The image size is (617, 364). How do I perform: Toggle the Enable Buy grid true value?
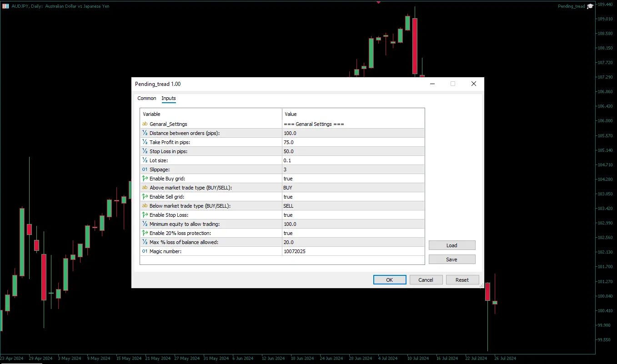pyautogui.click(x=318, y=178)
